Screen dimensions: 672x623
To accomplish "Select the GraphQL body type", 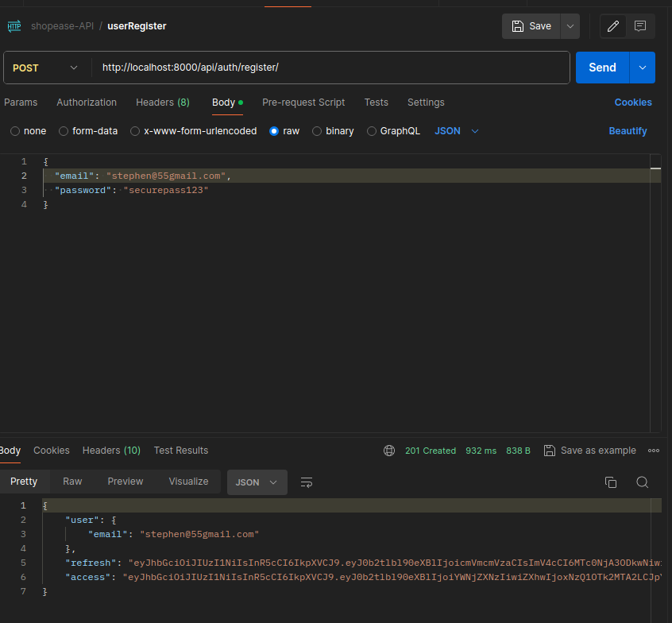I will pos(372,131).
